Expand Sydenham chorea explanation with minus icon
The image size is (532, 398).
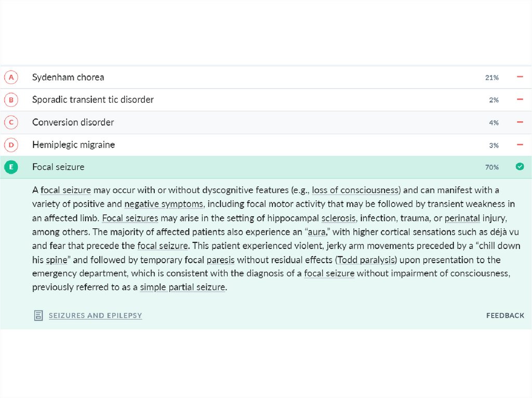click(520, 77)
